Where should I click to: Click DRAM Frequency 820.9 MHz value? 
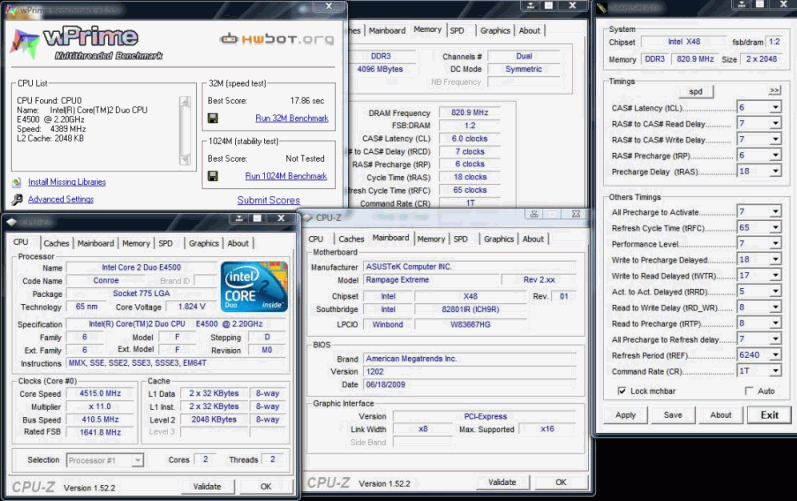[470, 112]
